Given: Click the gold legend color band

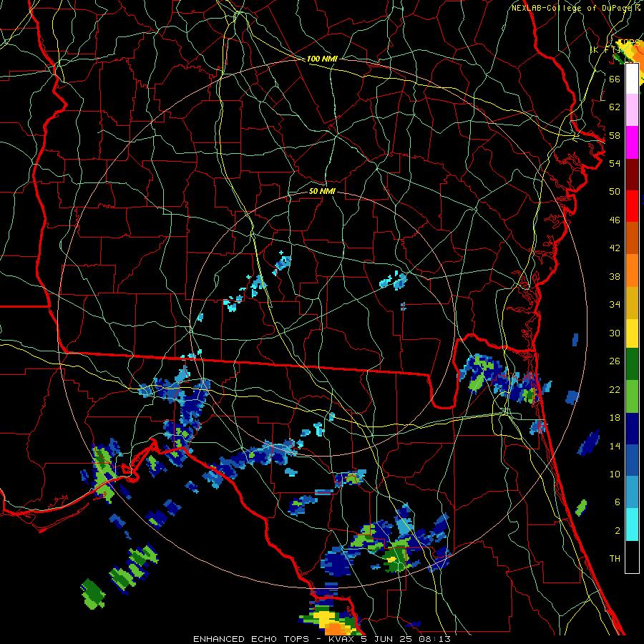Looking at the screenshot, I should pyautogui.click(x=632, y=303).
